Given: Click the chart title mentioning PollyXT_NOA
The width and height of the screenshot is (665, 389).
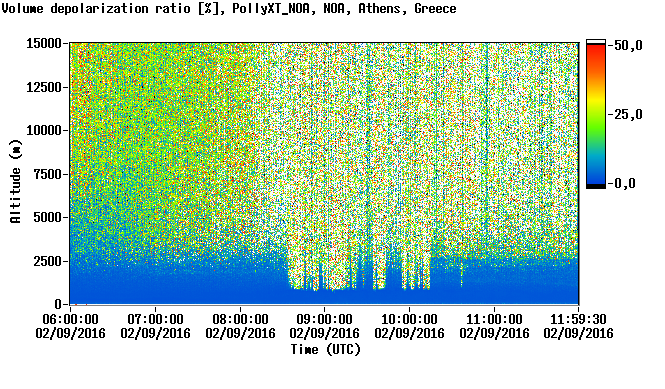Looking at the screenshot, I should click(229, 9).
